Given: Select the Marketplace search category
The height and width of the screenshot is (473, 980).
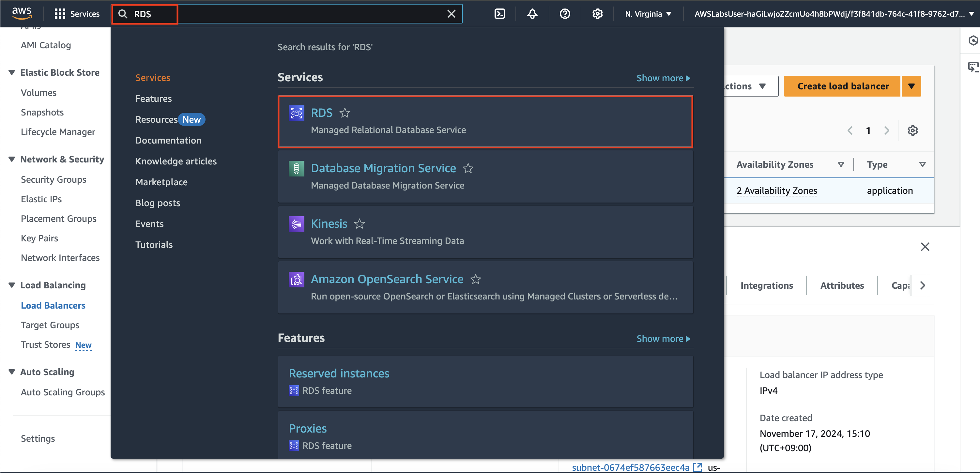Looking at the screenshot, I should [162, 182].
